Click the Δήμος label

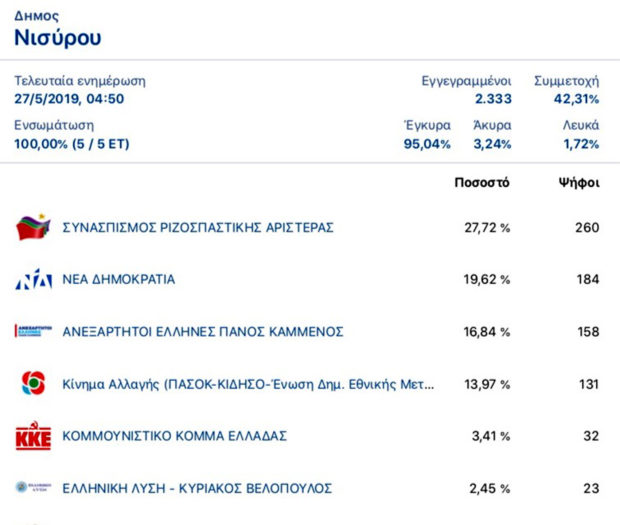[36, 16]
